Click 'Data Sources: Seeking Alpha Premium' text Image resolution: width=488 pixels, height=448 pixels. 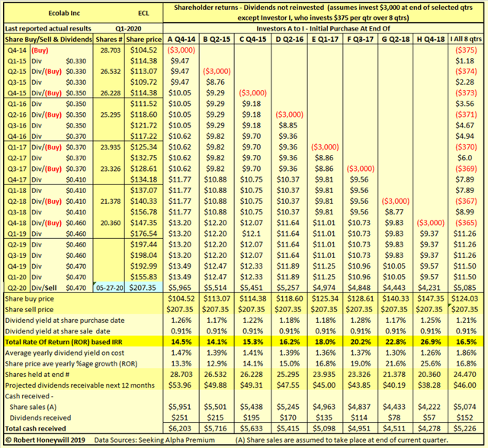pyautogui.click(x=154, y=440)
